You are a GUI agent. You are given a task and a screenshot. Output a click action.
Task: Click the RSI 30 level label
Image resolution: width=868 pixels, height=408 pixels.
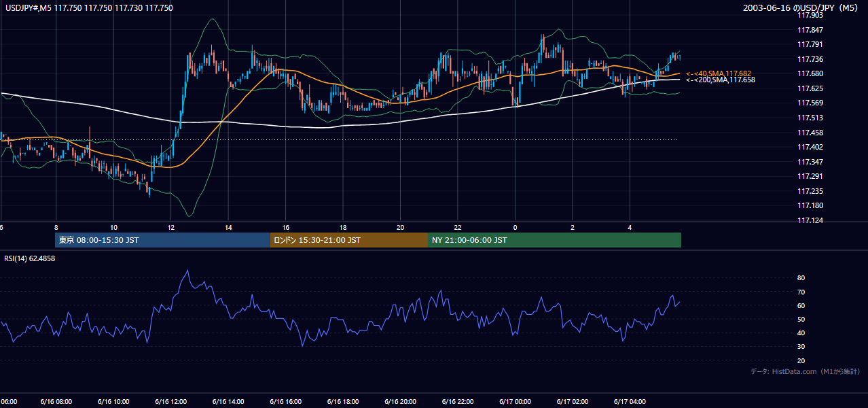pyautogui.click(x=801, y=347)
